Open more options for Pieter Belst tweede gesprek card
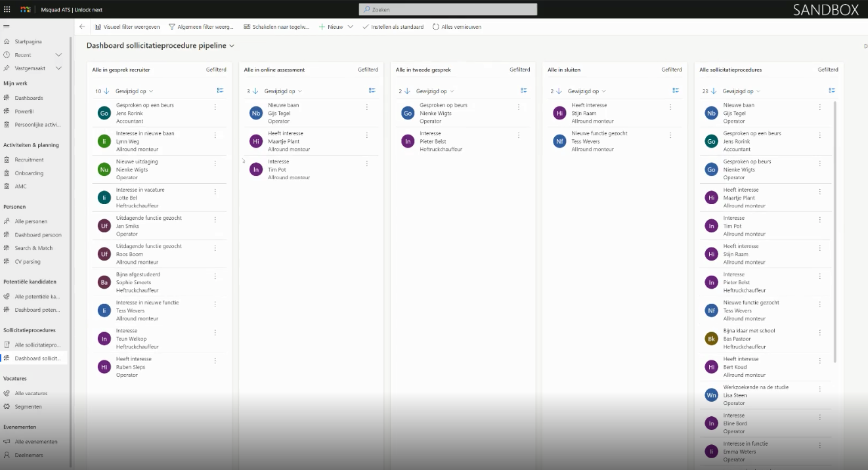Image resolution: width=868 pixels, height=470 pixels. click(519, 135)
